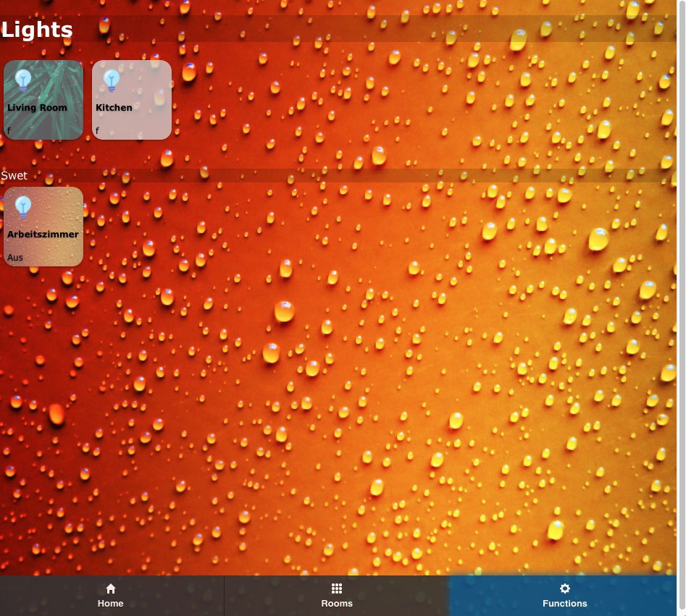Click the Rooms grid icon
The width and height of the screenshot is (686, 616).
(337, 588)
